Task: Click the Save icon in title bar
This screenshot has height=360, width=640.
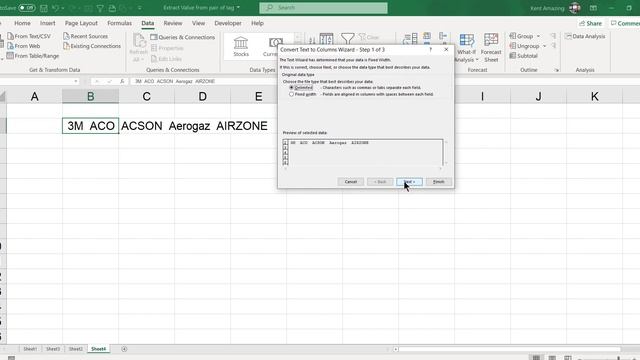Action: click(x=44, y=8)
